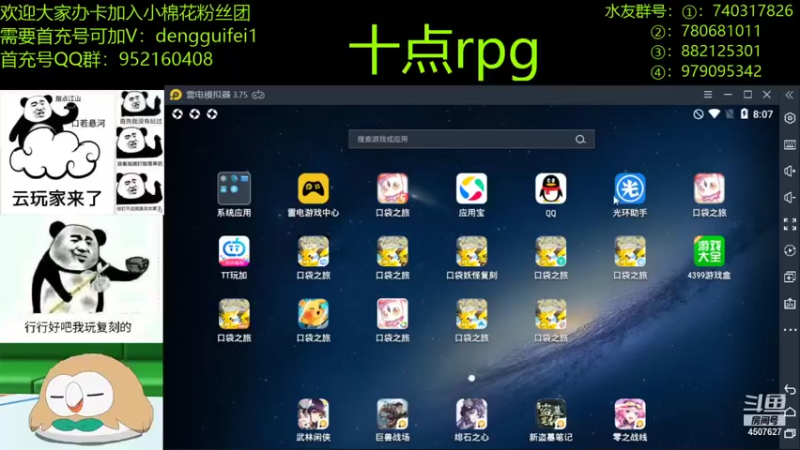Screen dimensions: 800x450
Task: Minimize the 雷电模拟器 window
Action: tap(728, 95)
